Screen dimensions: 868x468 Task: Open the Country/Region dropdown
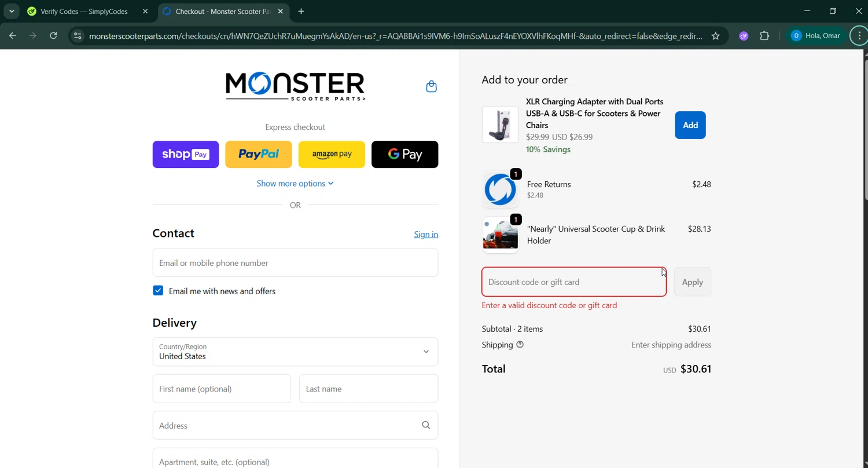[x=295, y=352]
